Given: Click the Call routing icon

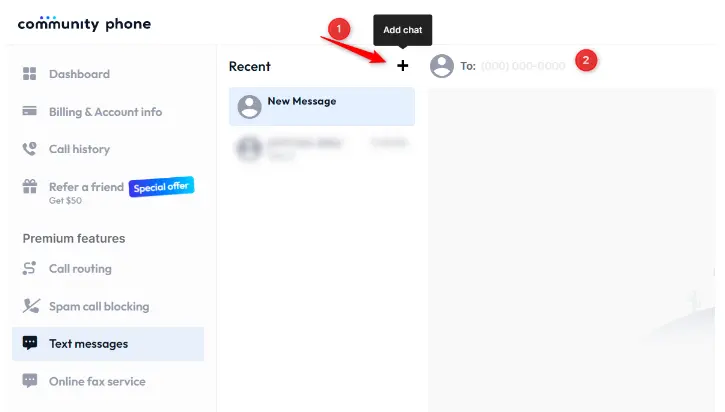Looking at the screenshot, I should click(x=30, y=268).
